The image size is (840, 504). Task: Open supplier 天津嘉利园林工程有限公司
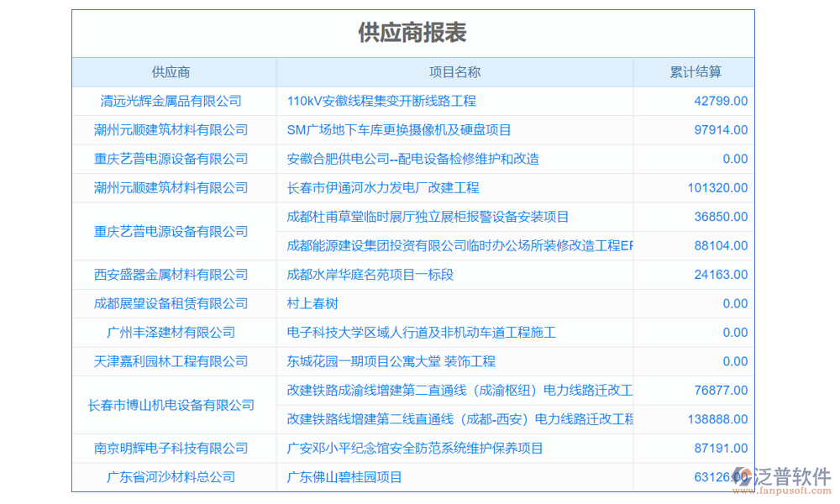coord(171,361)
